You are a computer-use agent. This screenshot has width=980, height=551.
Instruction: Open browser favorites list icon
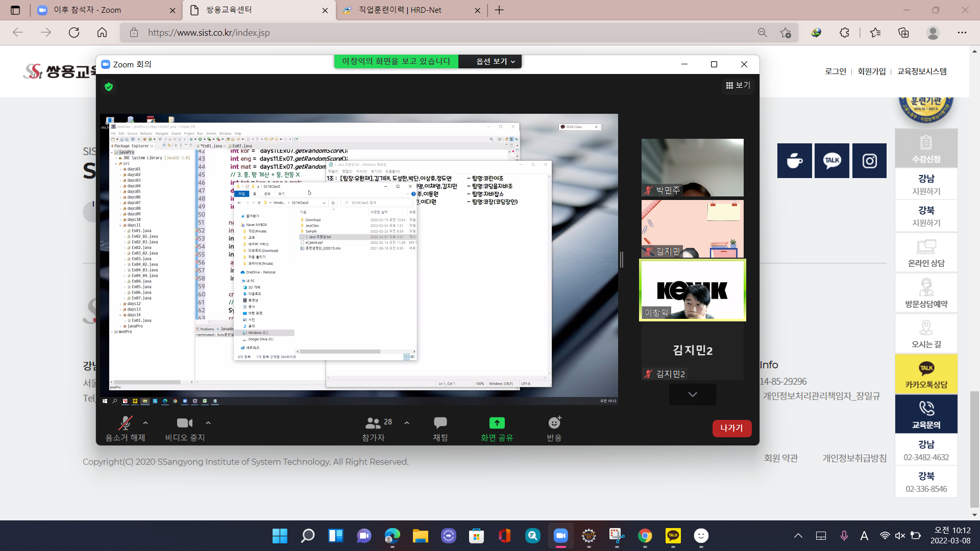(875, 33)
